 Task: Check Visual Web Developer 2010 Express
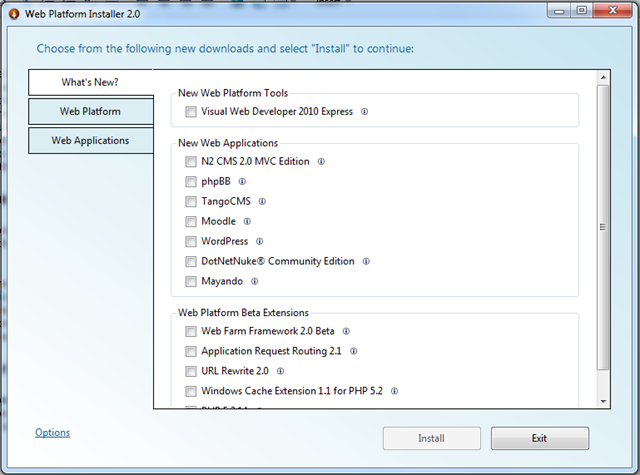coord(191,112)
